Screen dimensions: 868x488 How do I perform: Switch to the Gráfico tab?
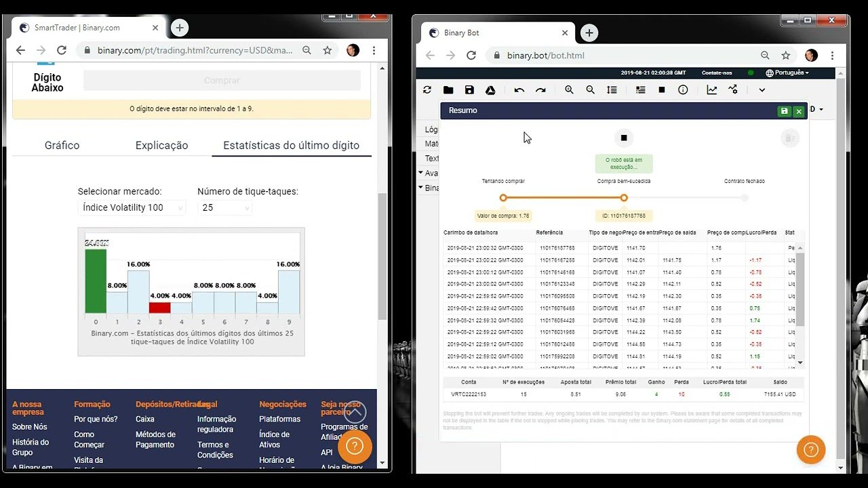tap(62, 145)
